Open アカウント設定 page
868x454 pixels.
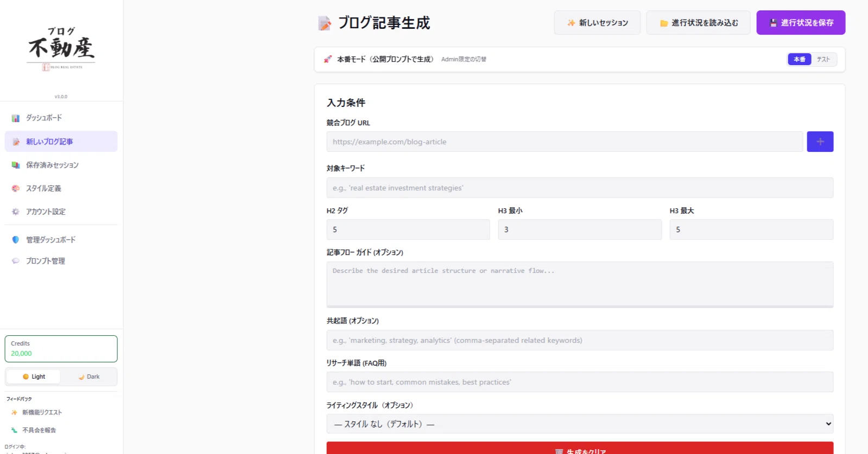pos(61,212)
